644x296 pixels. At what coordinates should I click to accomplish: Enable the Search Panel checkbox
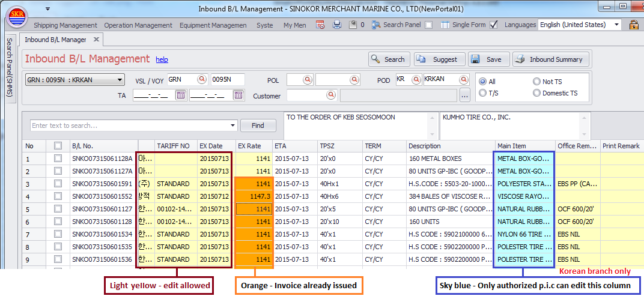tap(428, 25)
